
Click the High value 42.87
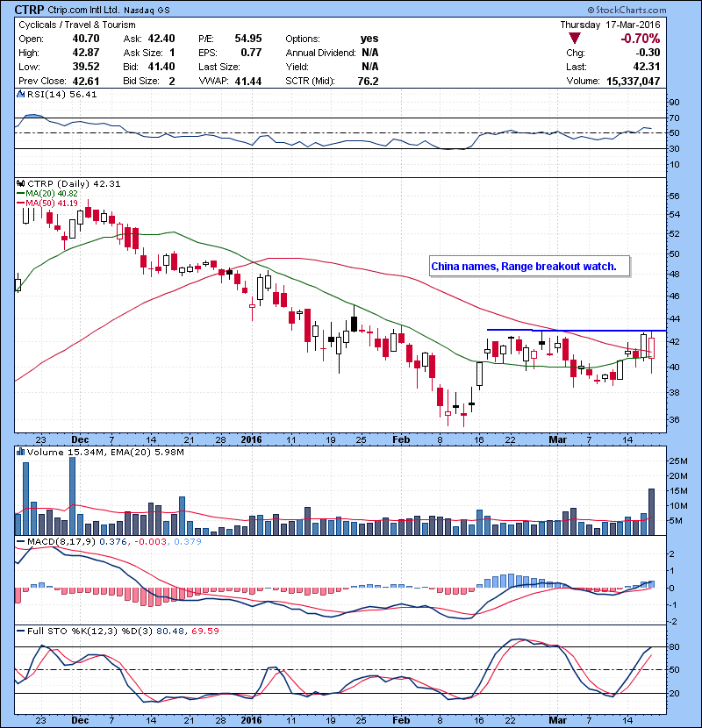point(86,53)
